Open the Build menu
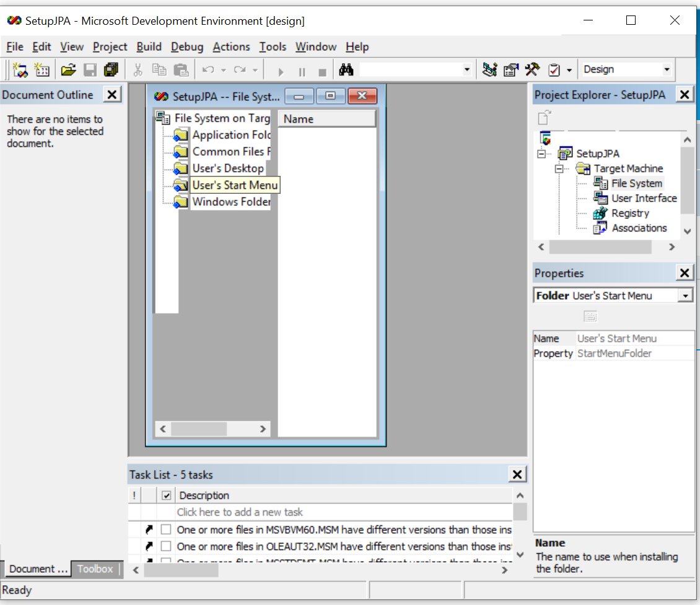The image size is (700, 605). tap(149, 46)
